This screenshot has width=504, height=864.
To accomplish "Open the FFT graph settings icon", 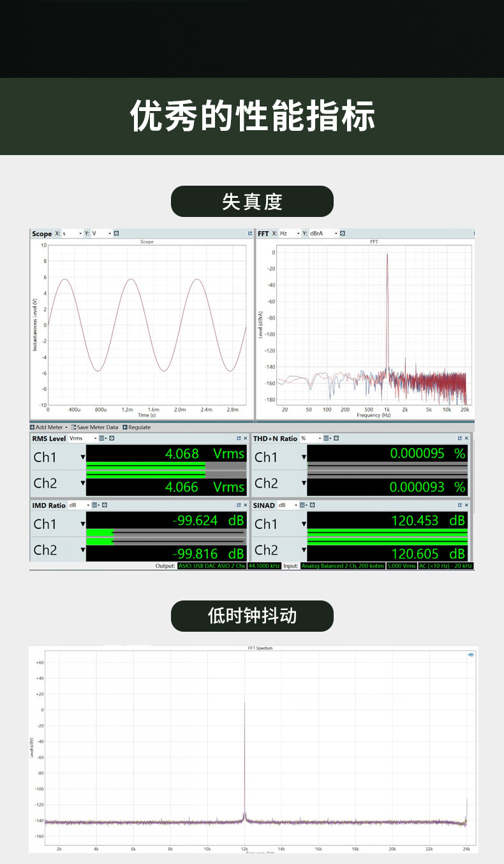I will (x=343, y=234).
